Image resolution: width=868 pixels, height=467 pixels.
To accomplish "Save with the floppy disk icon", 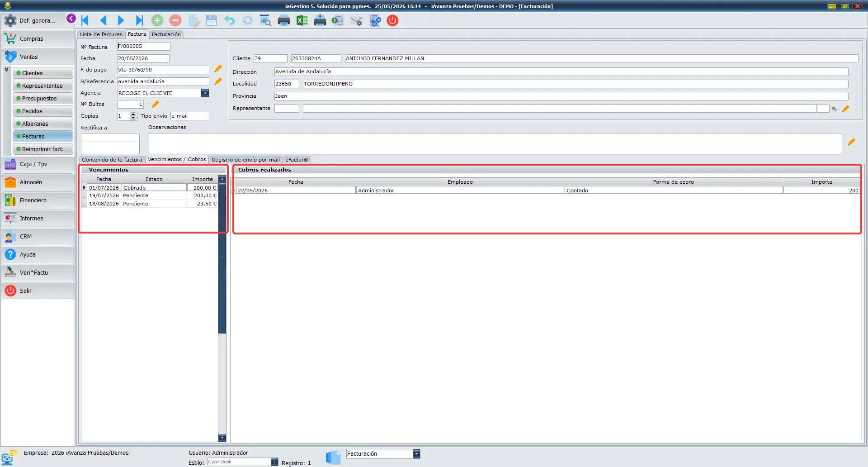I will tap(212, 20).
